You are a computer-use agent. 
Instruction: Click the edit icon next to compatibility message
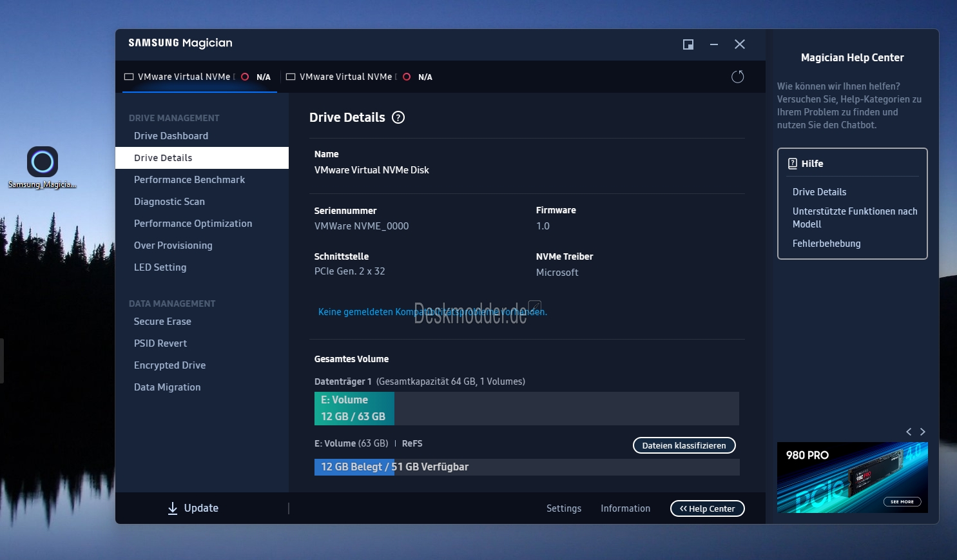[534, 307]
